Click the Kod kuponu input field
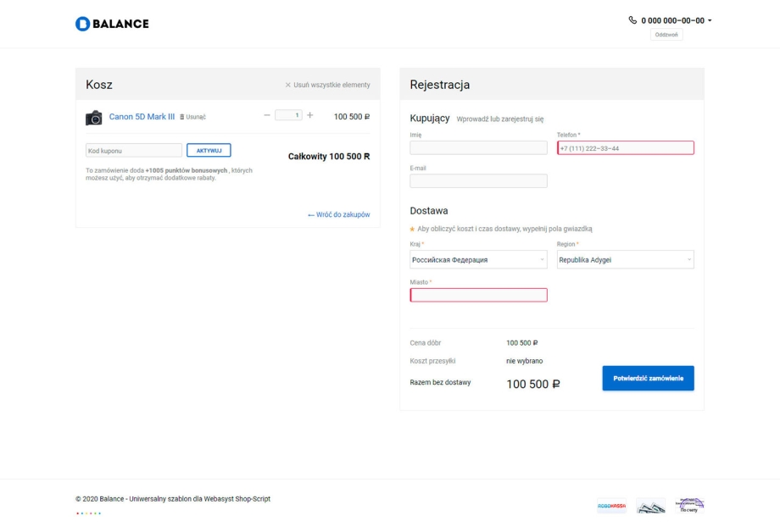Screen dimensions: 780x532 pyautogui.click(x=134, y=151)
